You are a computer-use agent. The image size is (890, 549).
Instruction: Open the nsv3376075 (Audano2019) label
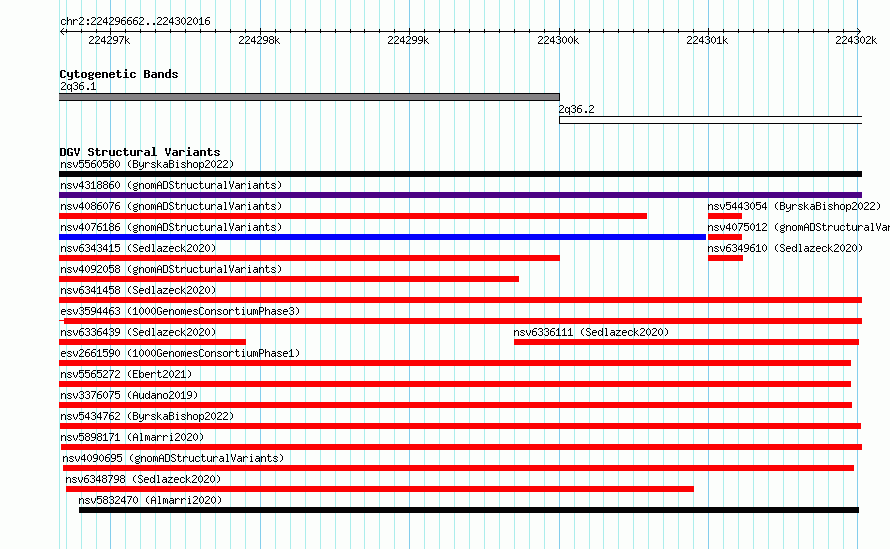point(129,395)
